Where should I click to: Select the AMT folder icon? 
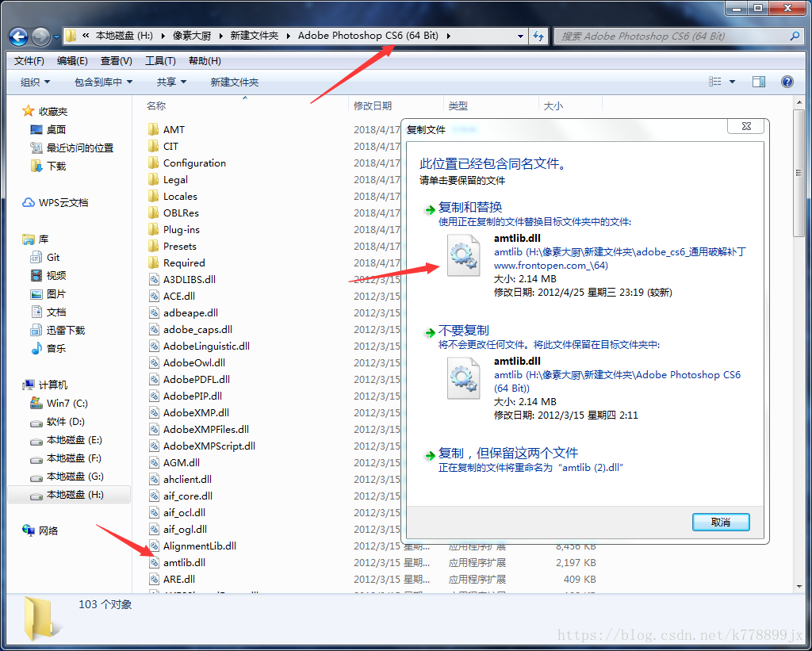(154, 129)
